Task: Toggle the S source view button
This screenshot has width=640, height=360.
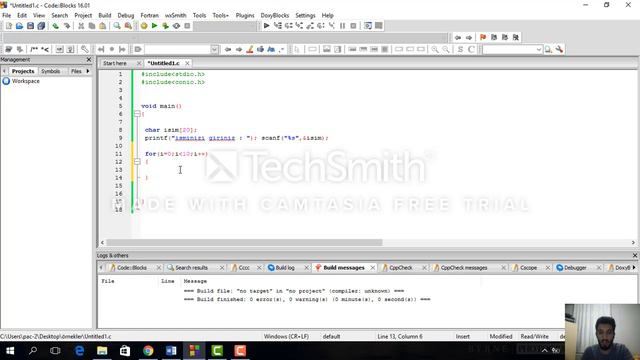Action: 460,49
